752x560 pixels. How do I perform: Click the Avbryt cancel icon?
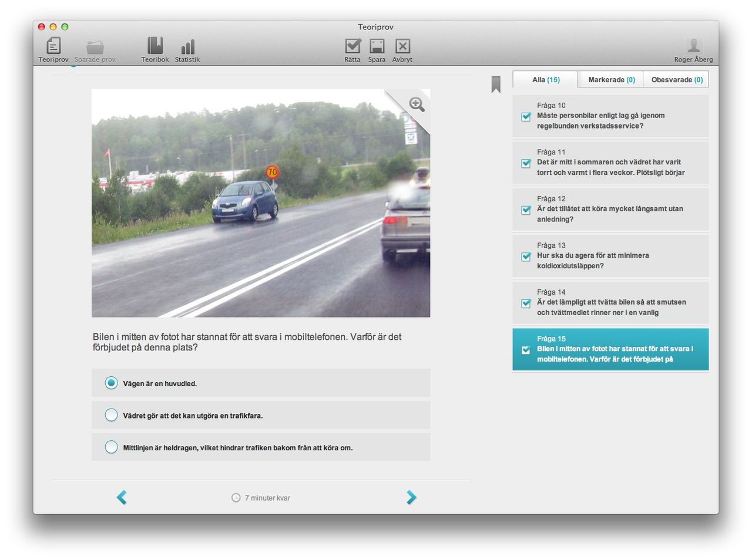(402, 46)
